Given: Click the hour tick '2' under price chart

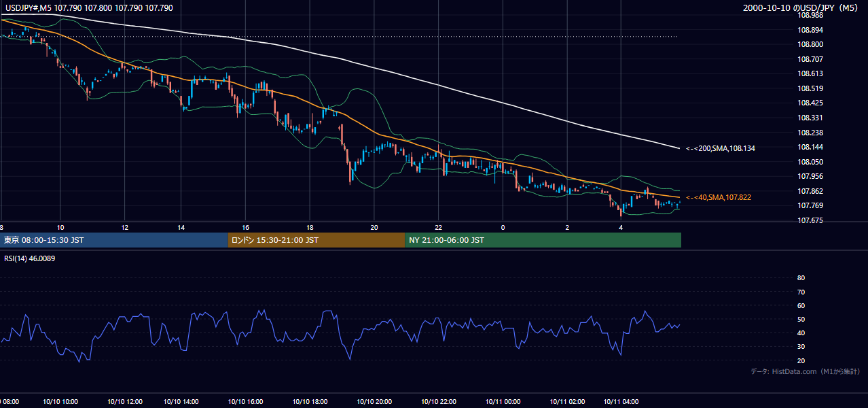Looking at the screenshot, I should 567,227.
